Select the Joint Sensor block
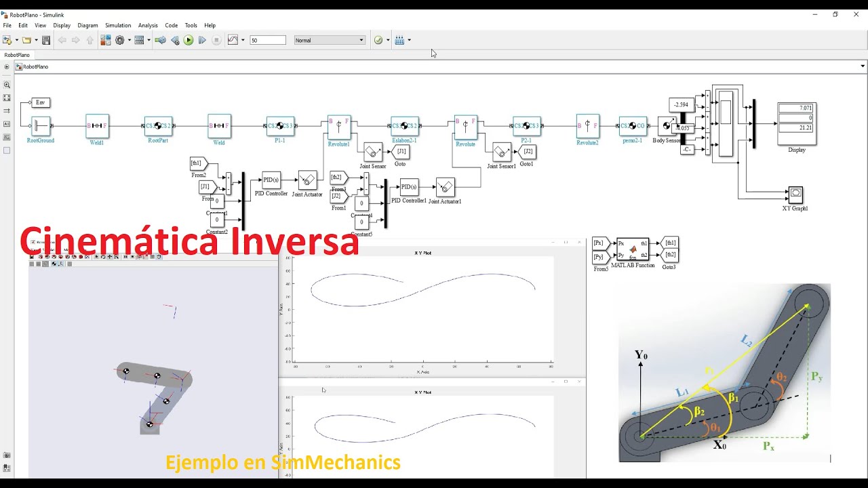 [373, 152]
